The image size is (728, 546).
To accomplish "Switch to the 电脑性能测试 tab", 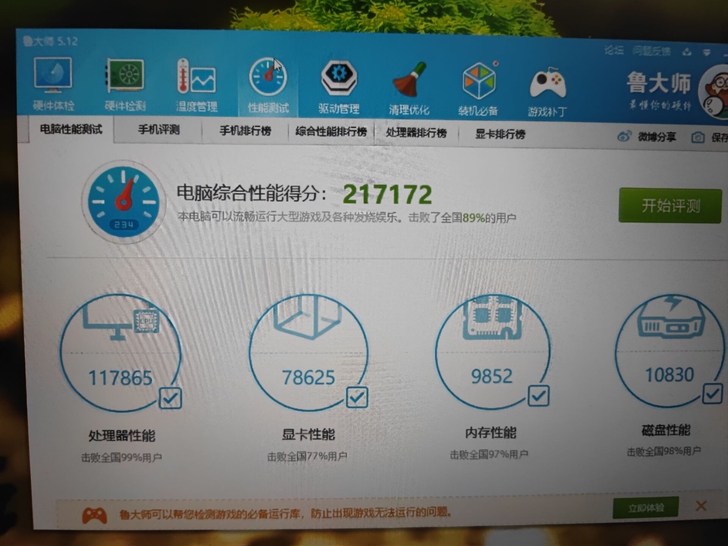I will click(x=70, y=129).
